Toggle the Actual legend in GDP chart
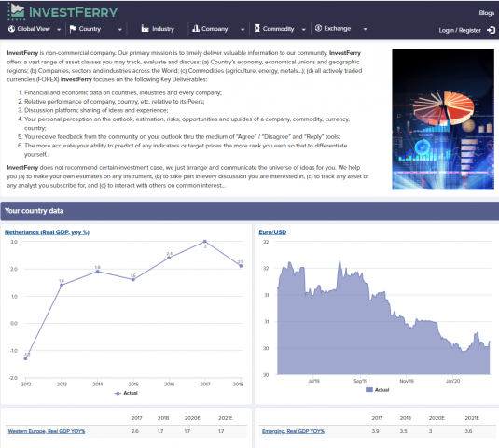 (x=126, y=393)
